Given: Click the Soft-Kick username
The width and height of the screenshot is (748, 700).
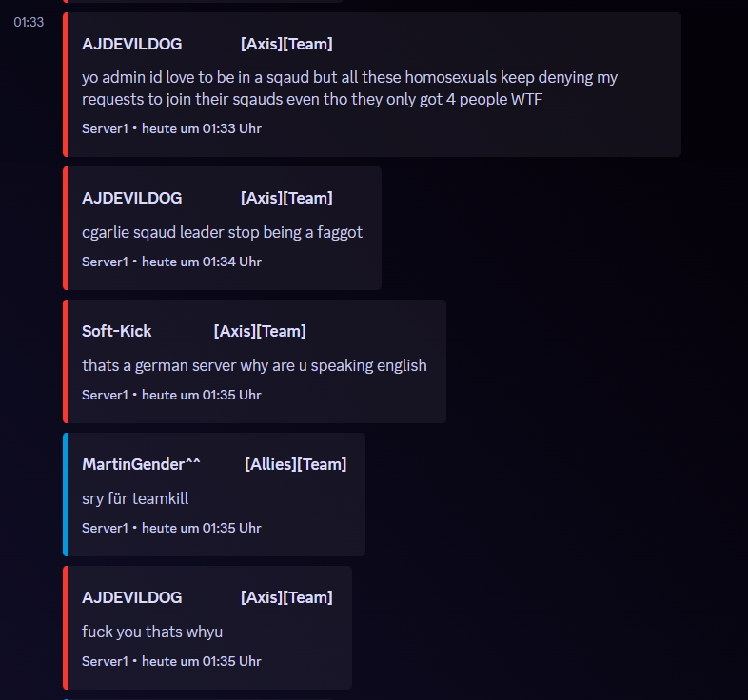Looking at the screenshot, I should [x=116, y=331].
